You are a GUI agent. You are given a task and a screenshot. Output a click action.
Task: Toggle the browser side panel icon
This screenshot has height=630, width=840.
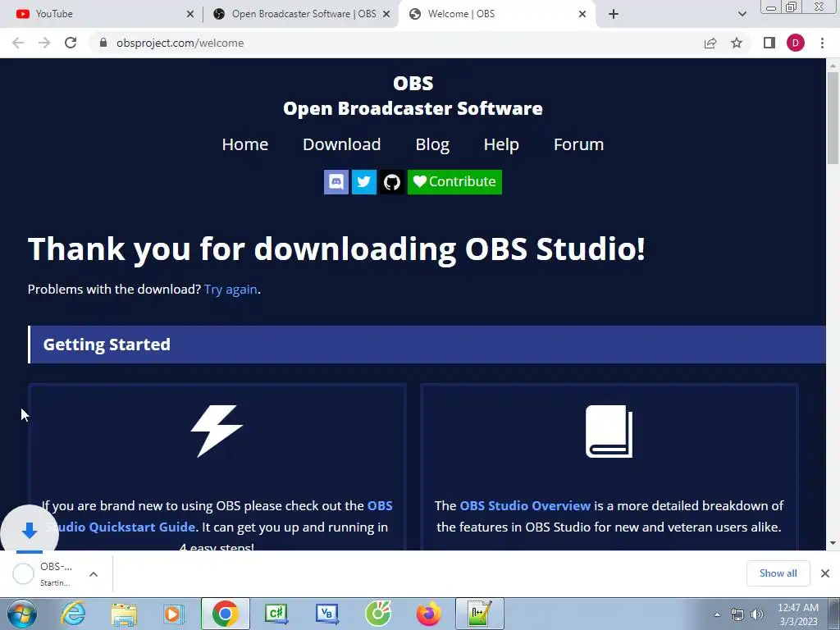coord(769,43)
